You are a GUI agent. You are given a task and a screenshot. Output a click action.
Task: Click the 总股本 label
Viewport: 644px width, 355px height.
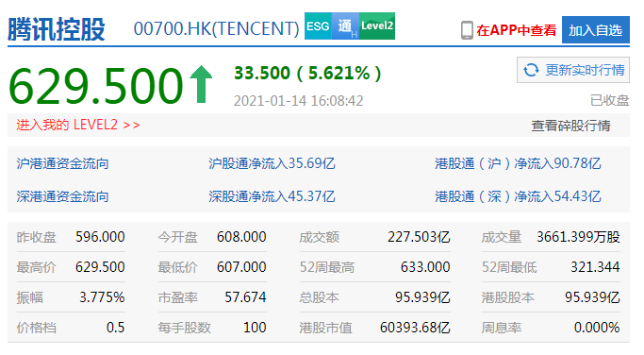[x=319, y=297]
